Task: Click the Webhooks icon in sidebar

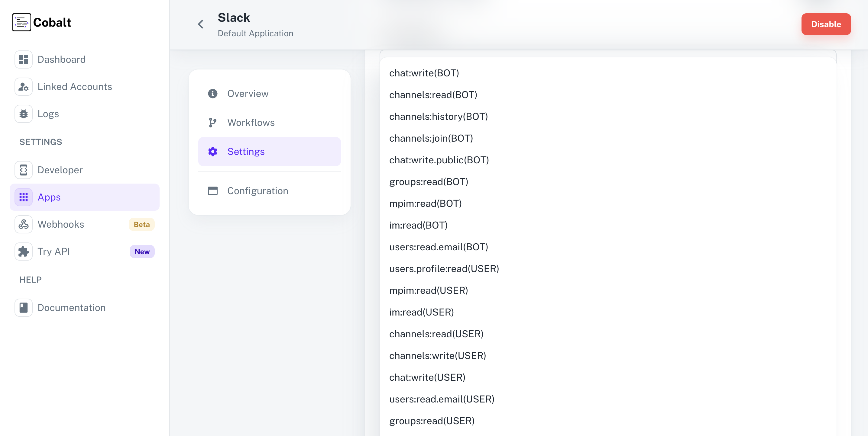Action: tap(23, 224)
